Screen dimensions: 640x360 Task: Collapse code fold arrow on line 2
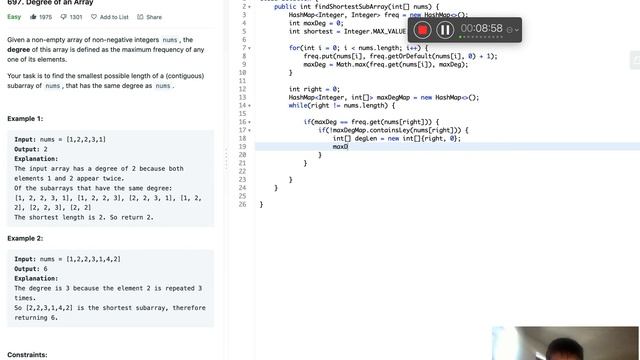(249, 7)
